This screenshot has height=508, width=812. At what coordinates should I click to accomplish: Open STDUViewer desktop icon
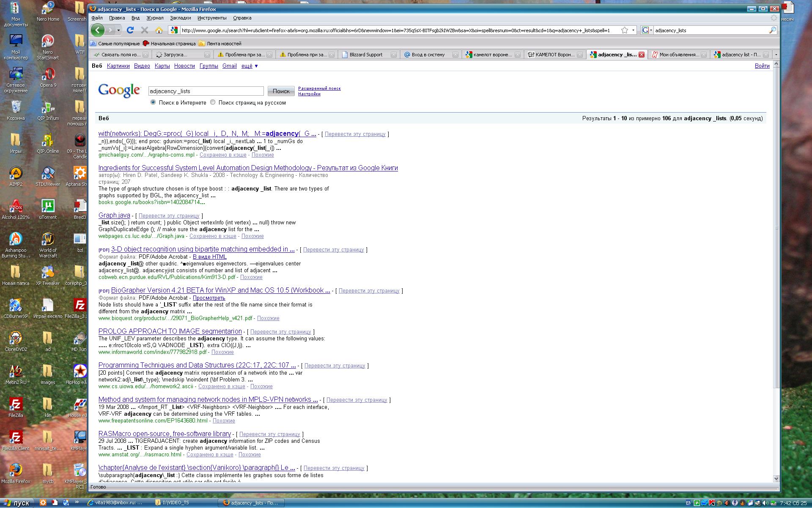tap(48, 177)
